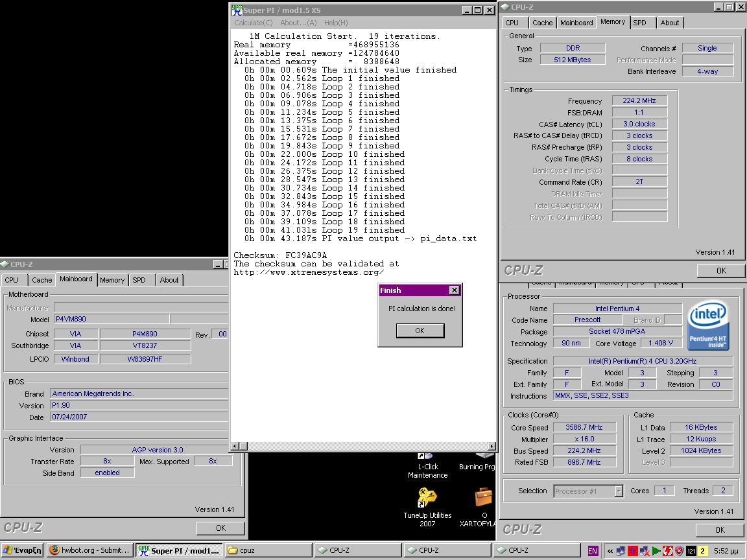747x560 pixels.
Task: Click DDR Type field in Memory window
Action: pos(573,48)
